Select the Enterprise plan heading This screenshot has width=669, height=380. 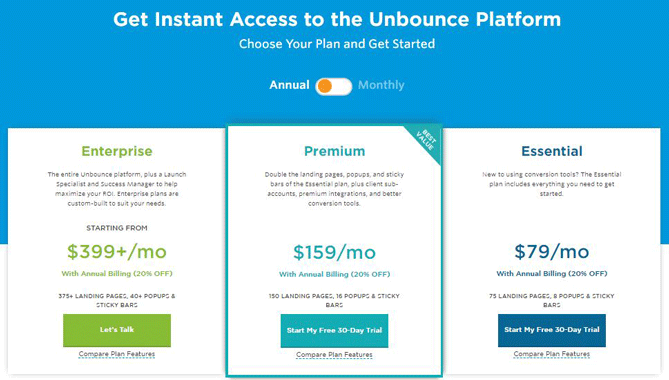point(117,151)
